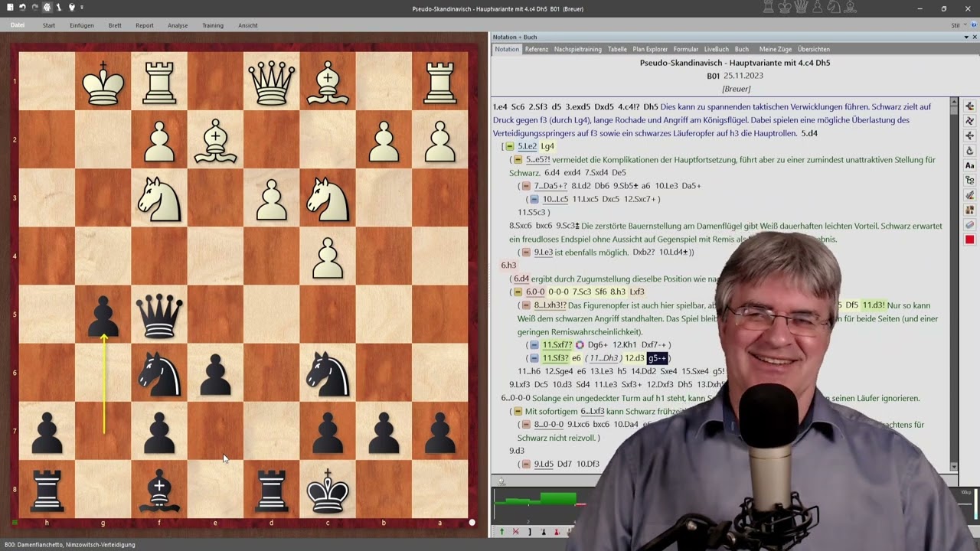
Task: Select the highlighted g5-+ move in the notation
Action: [x=658, y=358]
